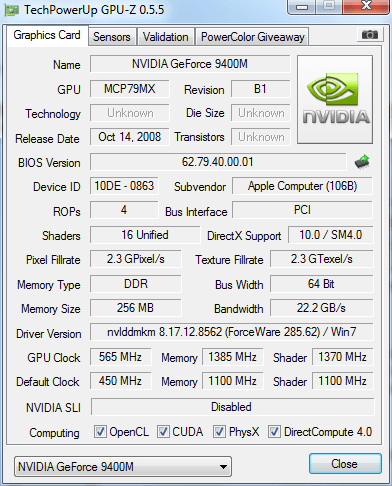The width and height of the screenshot is (392, 486).
Task: Click the Driver Version field nvlddmkm 8.17.12.8562
Action: tap(232, 332)
